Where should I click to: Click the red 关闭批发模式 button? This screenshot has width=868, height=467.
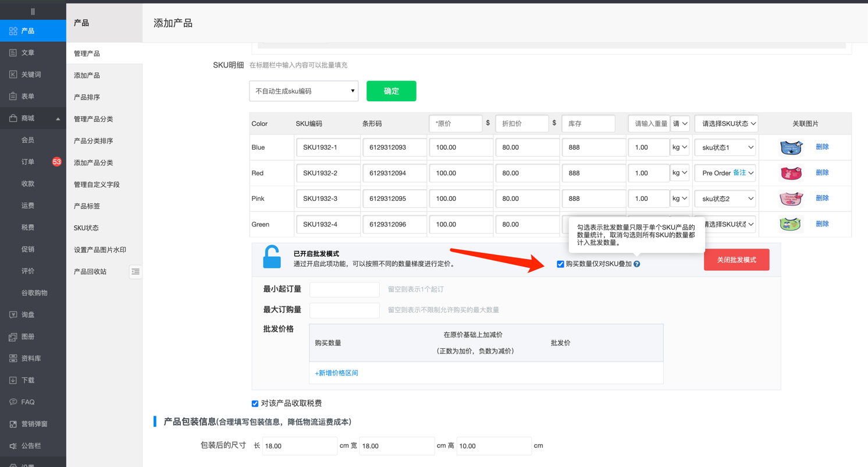point(736,260)
